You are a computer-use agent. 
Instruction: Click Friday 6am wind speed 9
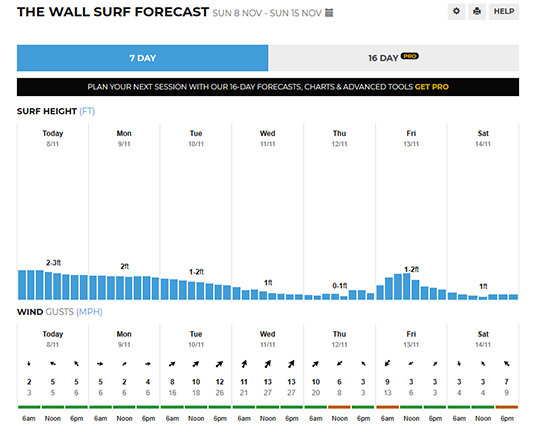coord(387,382)
